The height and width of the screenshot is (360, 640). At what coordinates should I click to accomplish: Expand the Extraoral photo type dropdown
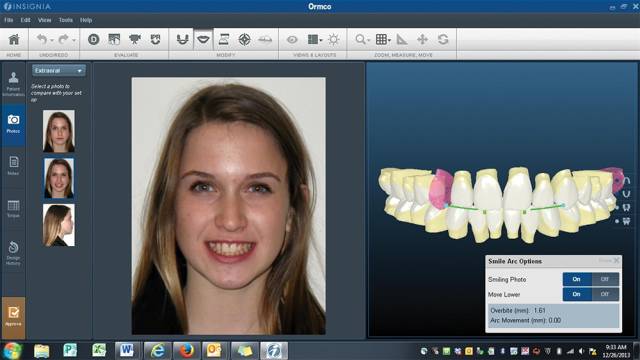[59, 71]
